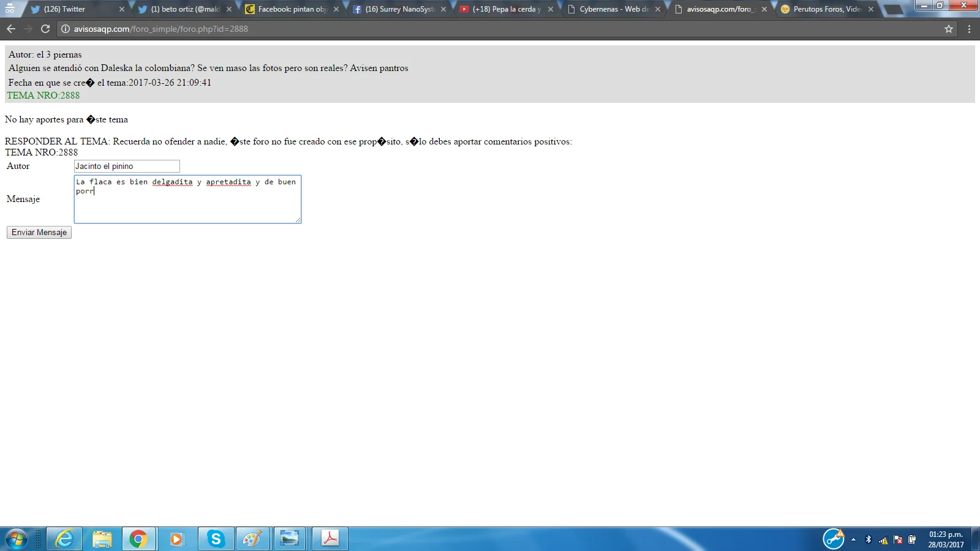Open Paint from the taskbar
Screen dimensions: 980x551
tap(252, 539)
